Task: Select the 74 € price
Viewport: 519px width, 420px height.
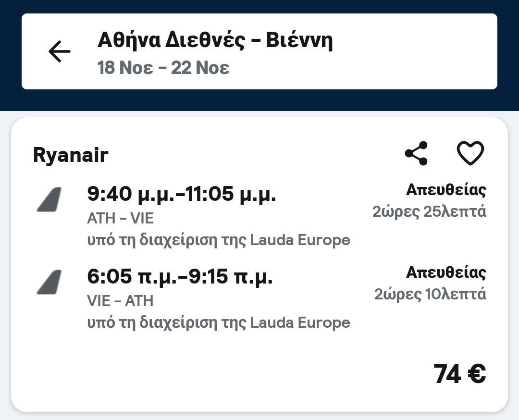Action: pyautogui.click(x=459, y=374)
